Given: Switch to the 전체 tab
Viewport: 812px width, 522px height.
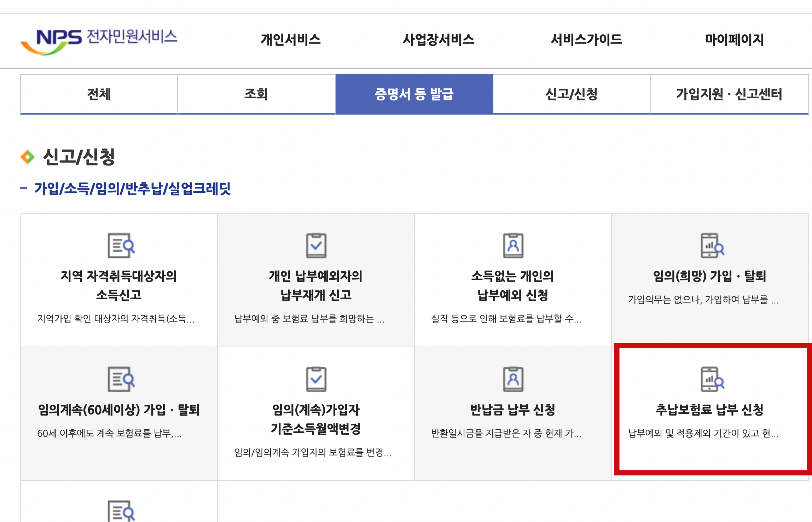Looking at the screenshot, I should [98, 94].
